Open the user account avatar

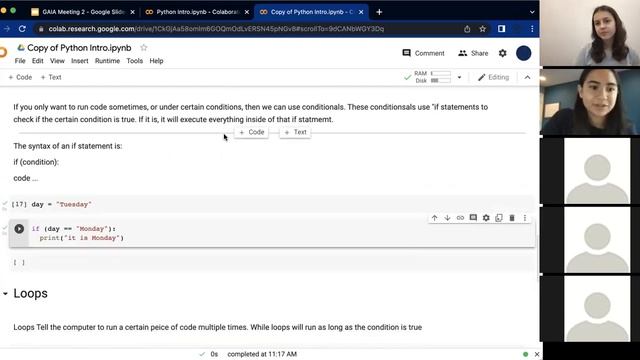pos(524,53)
